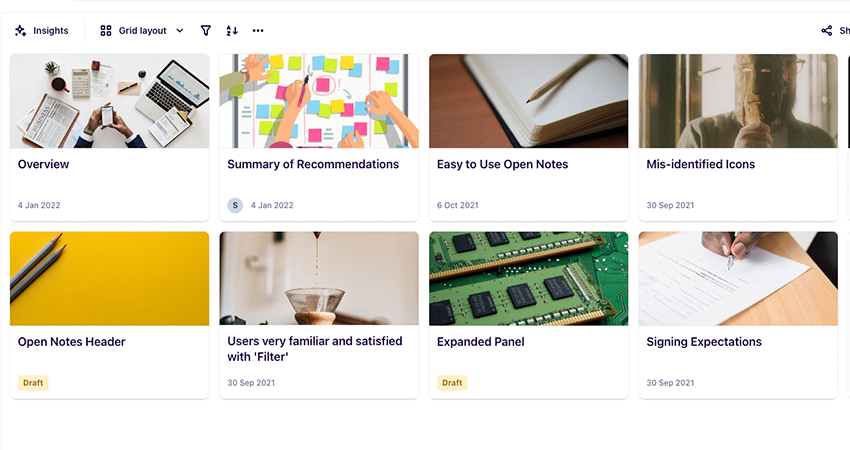850x450 pixels.
Task: Click the Insights sparkle icon
Action: click(20, 31)
